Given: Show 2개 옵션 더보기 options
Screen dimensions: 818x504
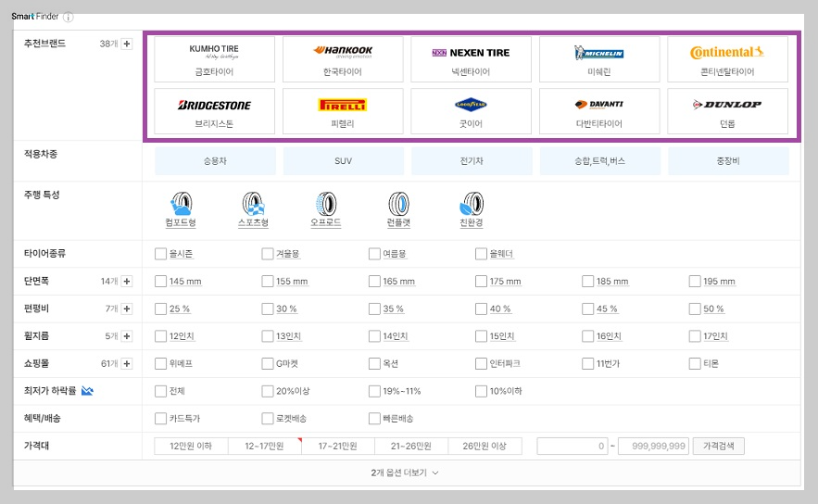Looking at the screenshot, I should tap(405, 472).
